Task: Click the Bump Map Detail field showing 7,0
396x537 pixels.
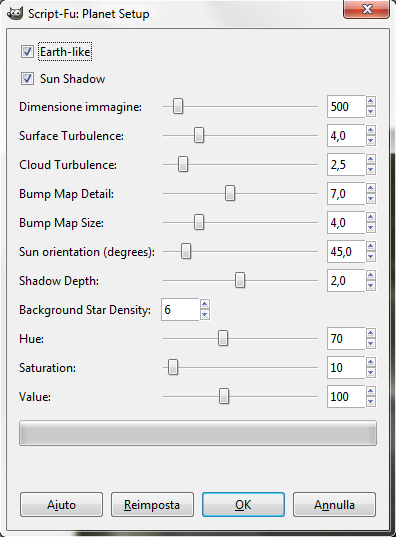Action: pyautogui.click(x=346, y=194)
